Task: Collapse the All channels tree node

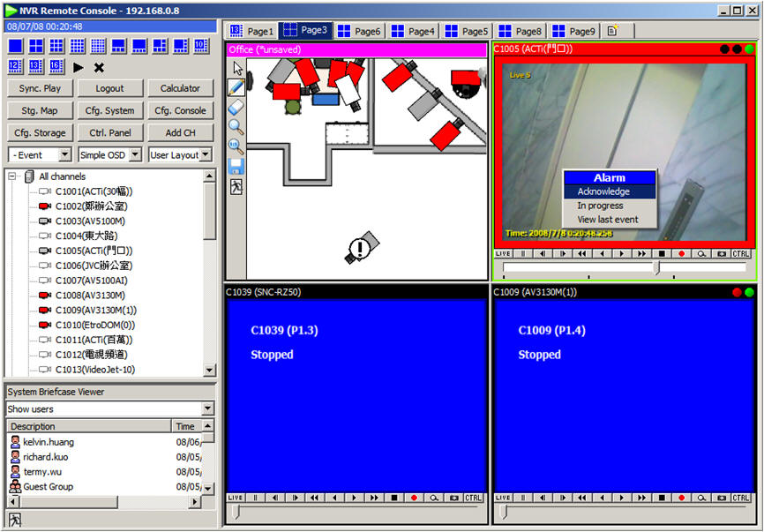Action: coord(13,176)
